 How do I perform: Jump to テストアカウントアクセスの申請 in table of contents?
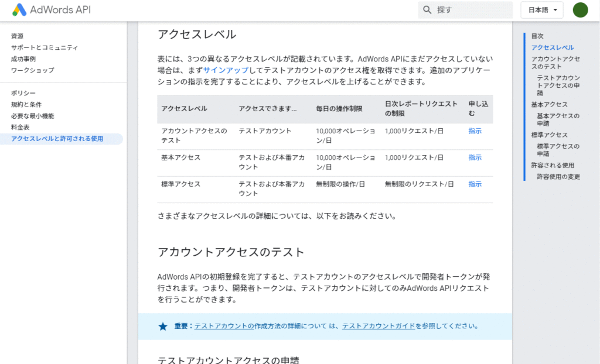pos(558,85)
